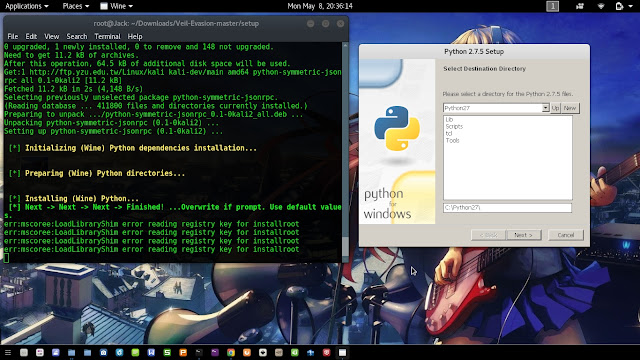The height and width of the screenshot is (360, 640).
Task: Click the terminal title bar showing Veil-Evasion-master/setup
Action: coord(176,24)
